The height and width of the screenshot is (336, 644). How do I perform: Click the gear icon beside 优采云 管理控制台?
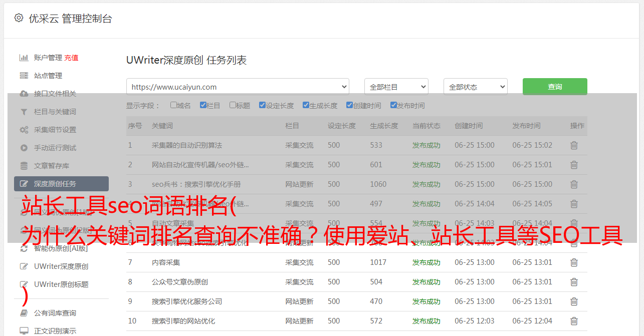pyautogui.click(x=19, y=18)
